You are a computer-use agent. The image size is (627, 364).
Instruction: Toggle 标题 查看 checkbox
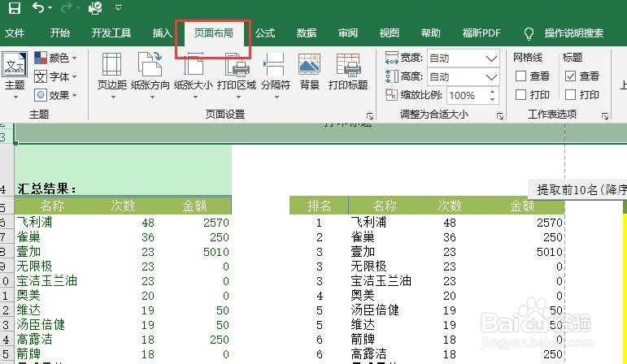[x=570, y=76]
